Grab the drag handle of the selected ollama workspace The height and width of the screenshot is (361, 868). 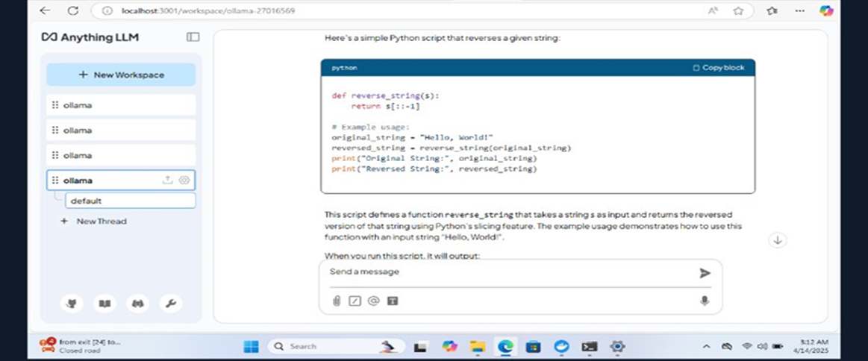click(x=54, y=180)
